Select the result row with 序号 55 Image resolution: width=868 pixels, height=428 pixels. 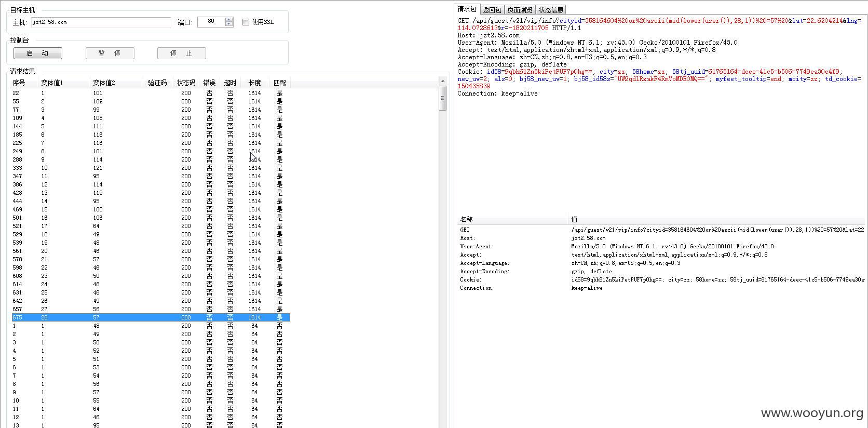151,101
